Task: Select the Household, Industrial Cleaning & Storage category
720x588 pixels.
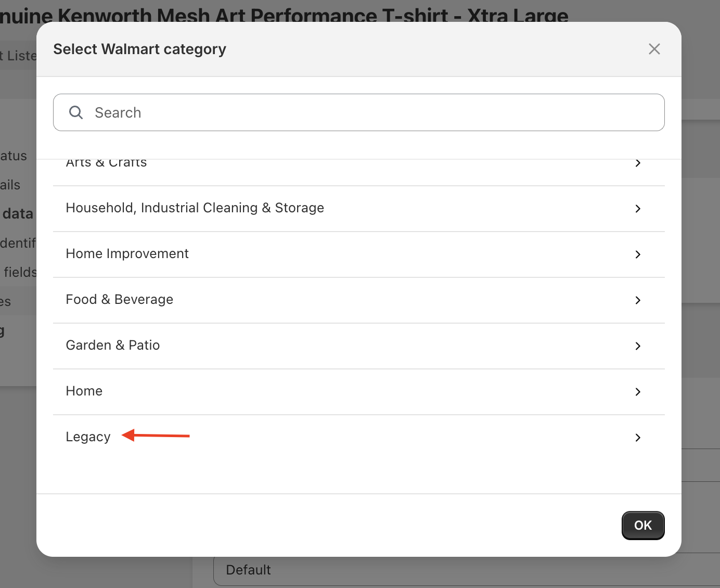Action: click(359, 209)
